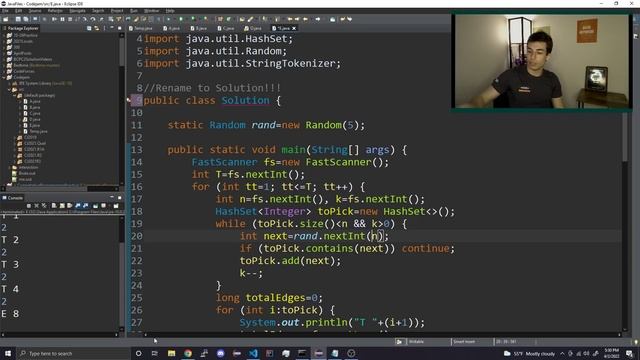Click the word continue on line 21
The image size is (640, 360).
click(x=425, y=249)
